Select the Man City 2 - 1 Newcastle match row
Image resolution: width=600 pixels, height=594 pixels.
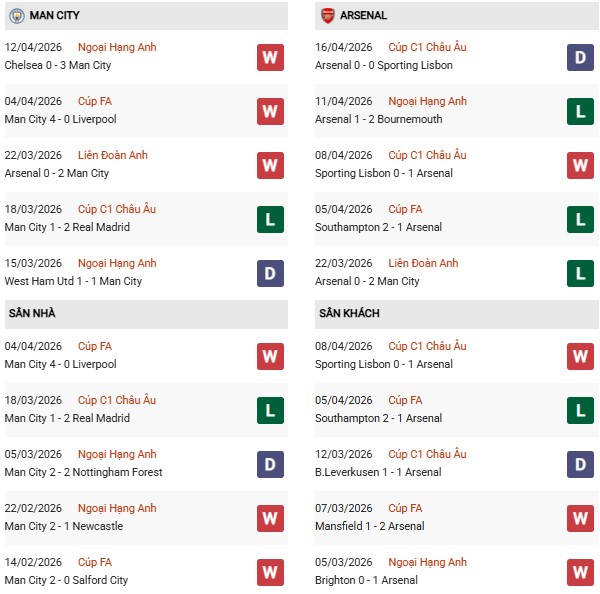64,526
